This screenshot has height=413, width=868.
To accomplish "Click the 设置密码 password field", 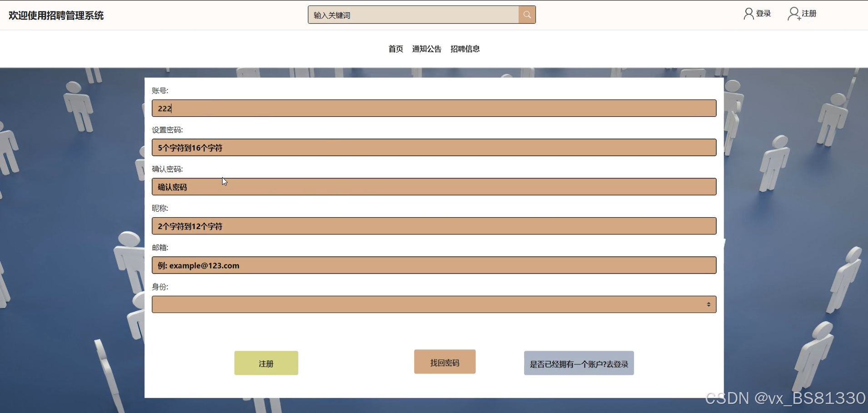I will tap(434, 147).
